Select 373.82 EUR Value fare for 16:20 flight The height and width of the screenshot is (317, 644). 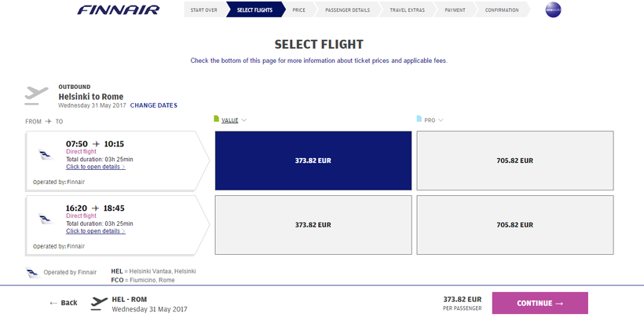(313, 224)
